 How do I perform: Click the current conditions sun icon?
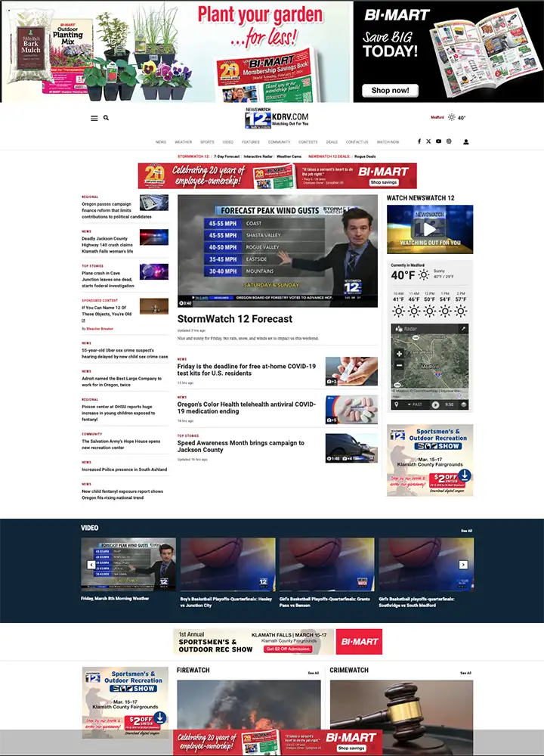pos(424,275)
